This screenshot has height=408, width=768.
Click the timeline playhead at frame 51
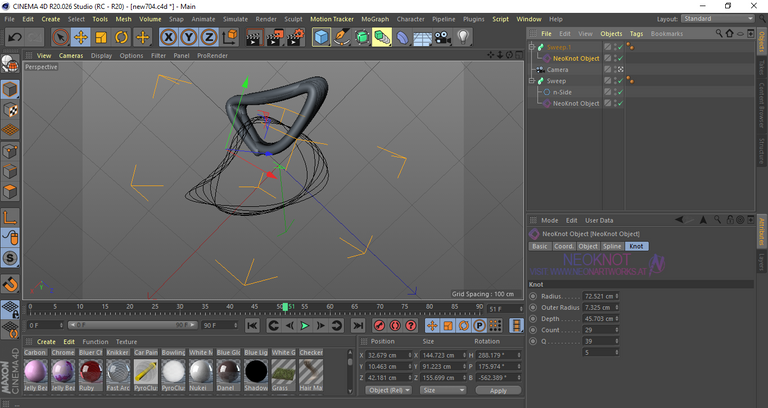[286, 307]
